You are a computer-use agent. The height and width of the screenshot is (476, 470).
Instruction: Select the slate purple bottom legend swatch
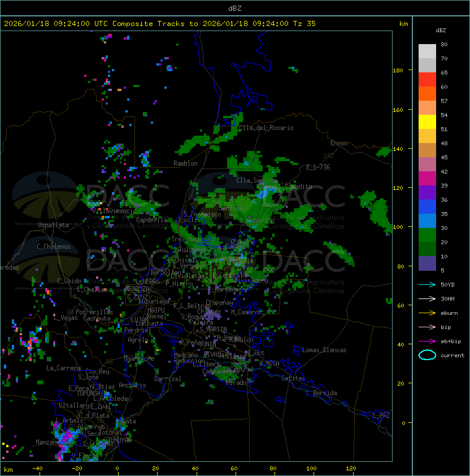point(427,263)
